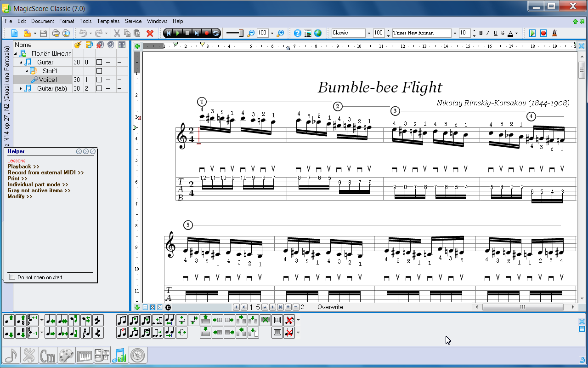Viewport: 588px width, 368px height.
Task: Click the globe icon in the toolbar
Action: (317, 33)
